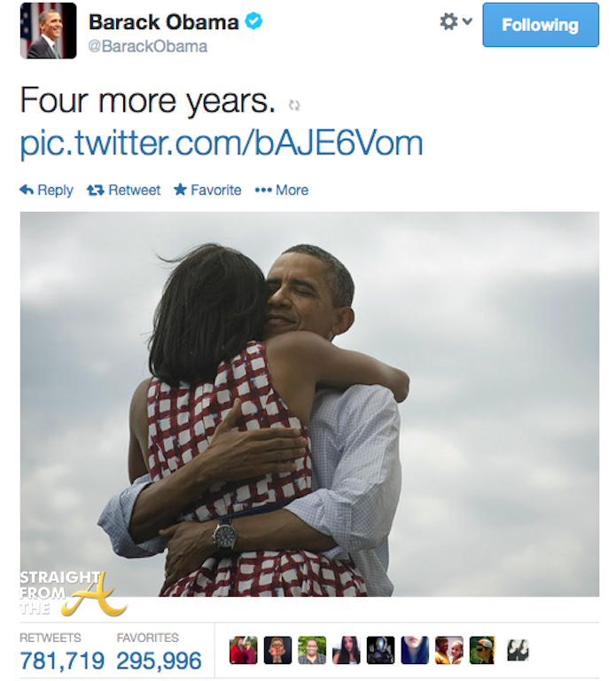Click the small retweet indicator after tweet text
Image resolution: width=616 pixels, height=681 pixels.
pos(294,106)
